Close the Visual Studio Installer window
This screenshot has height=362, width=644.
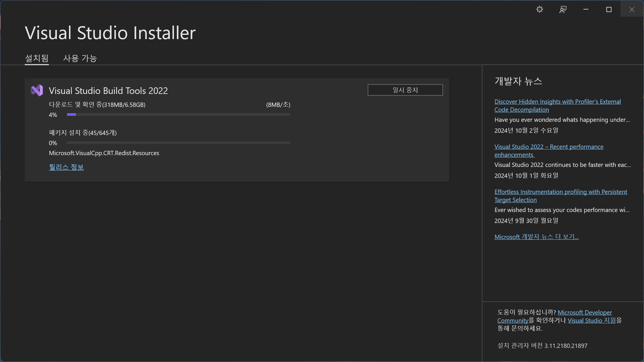[632, 9]
